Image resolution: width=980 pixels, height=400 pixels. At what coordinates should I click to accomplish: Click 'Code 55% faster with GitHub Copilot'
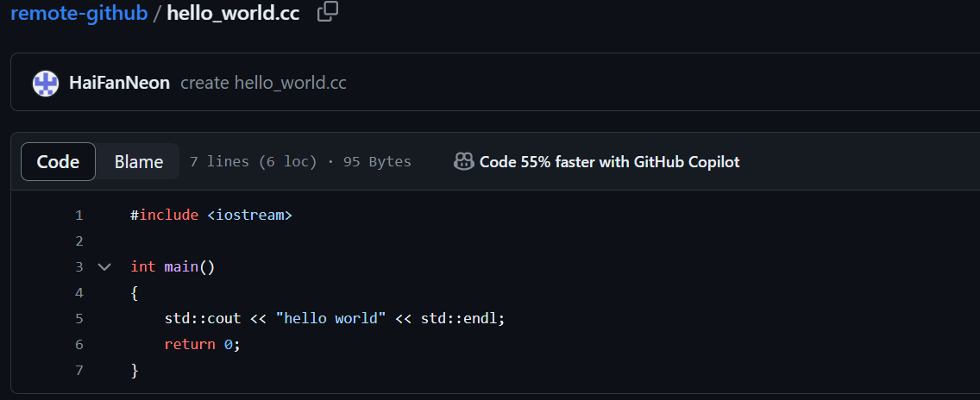(609, 162)
